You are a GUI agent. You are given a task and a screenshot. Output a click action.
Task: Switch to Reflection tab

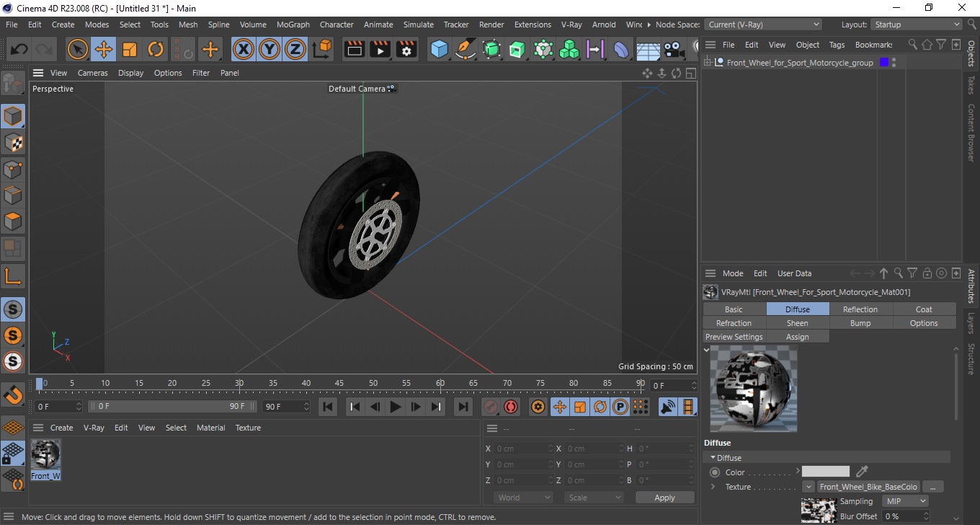(860, 309)
